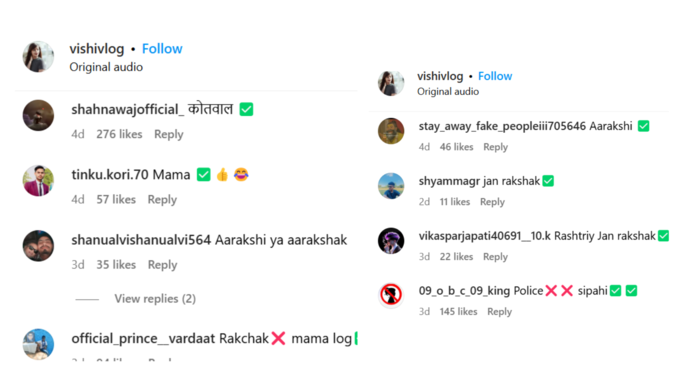The width and height of the screenshot is (680, 383).
Task: Open shyammagr profile avatar
Action: click(391, 186)
